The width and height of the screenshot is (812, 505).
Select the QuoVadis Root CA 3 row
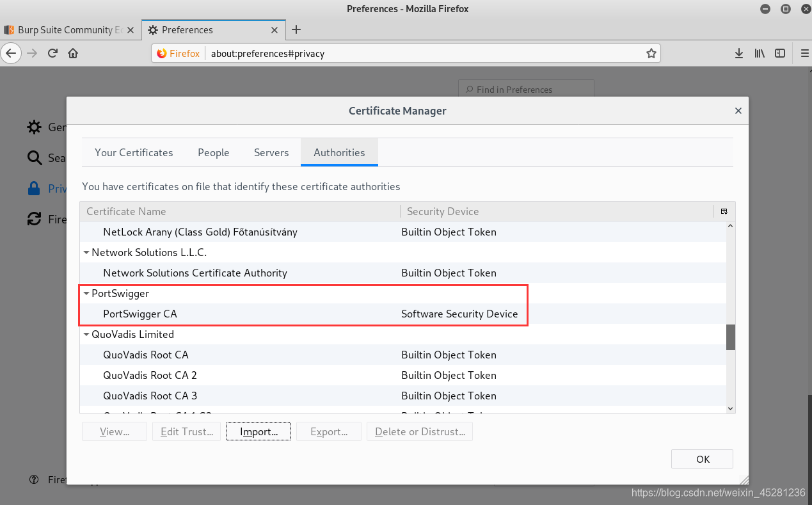403,396
